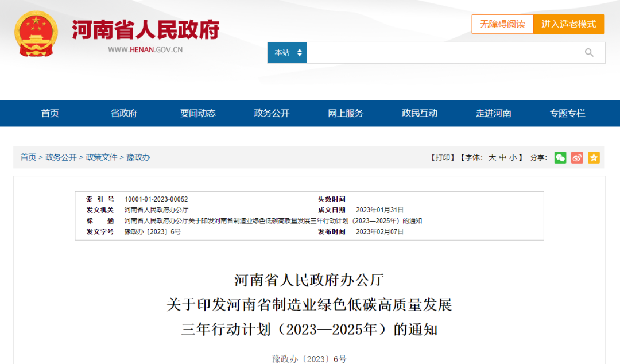Click the 政策文件 breadcrumb link
620x364 pixels.
tap(102, 157)
